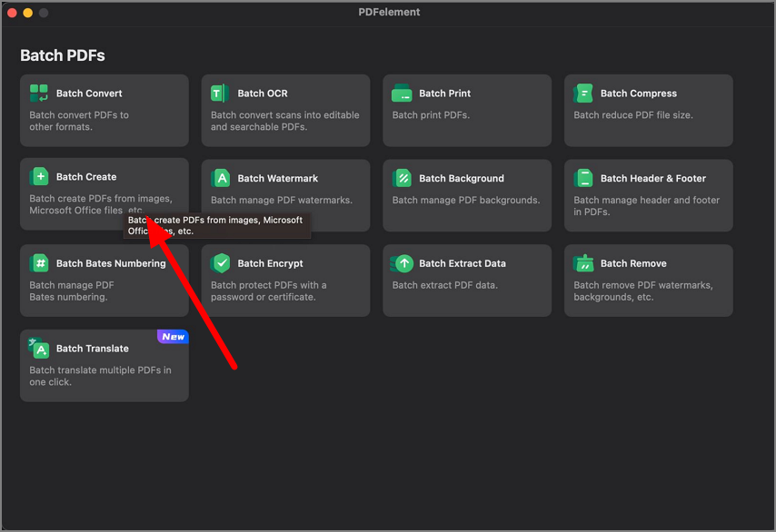Click the New badge on Batch Translate
Viewport: 776px width, 532px height.
173,336
